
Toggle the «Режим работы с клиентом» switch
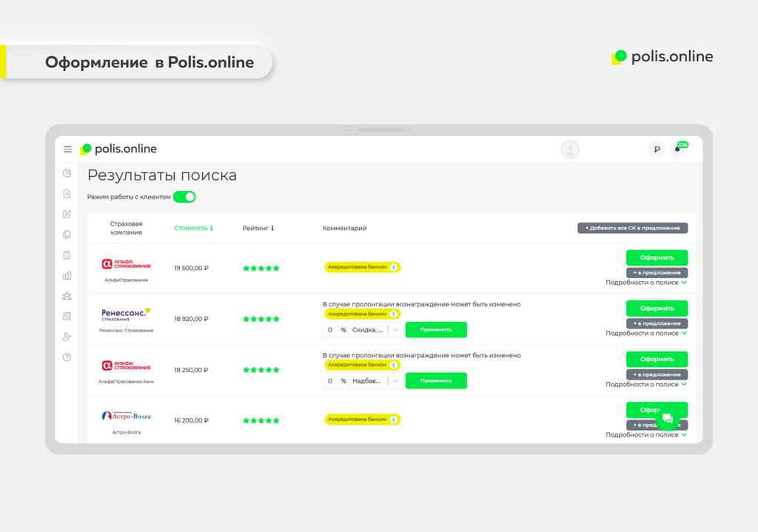[184, 197]
